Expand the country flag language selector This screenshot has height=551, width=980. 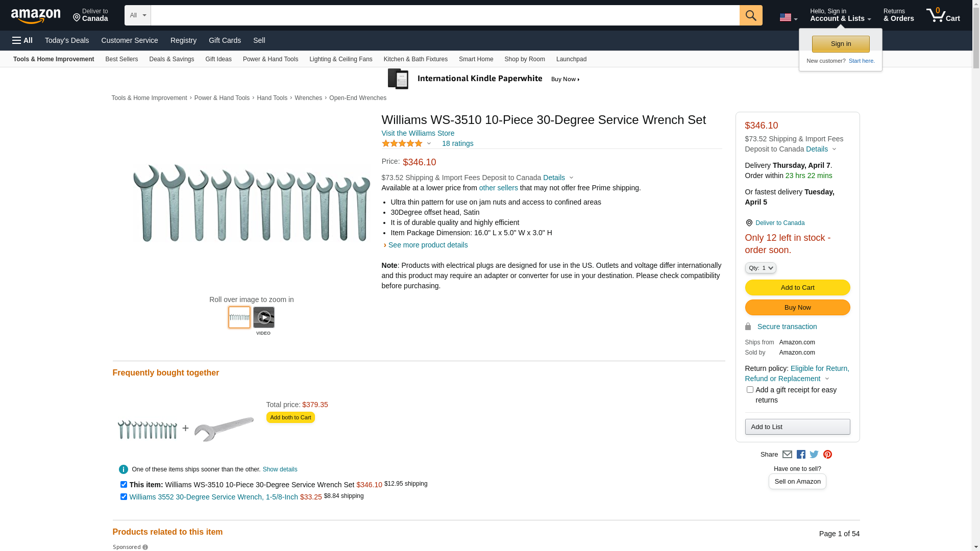(788, 17)
